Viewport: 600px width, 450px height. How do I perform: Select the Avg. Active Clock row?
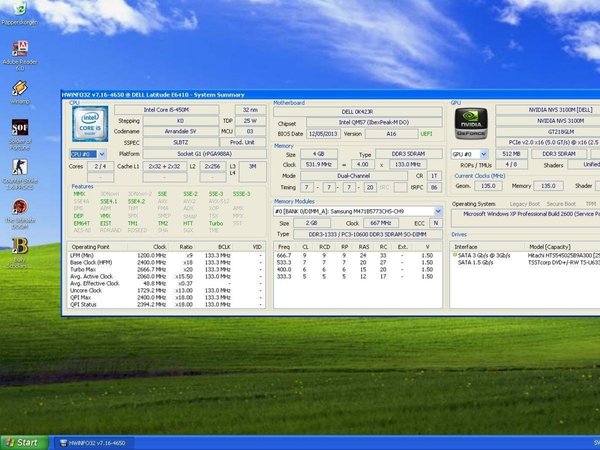[166, 276]
